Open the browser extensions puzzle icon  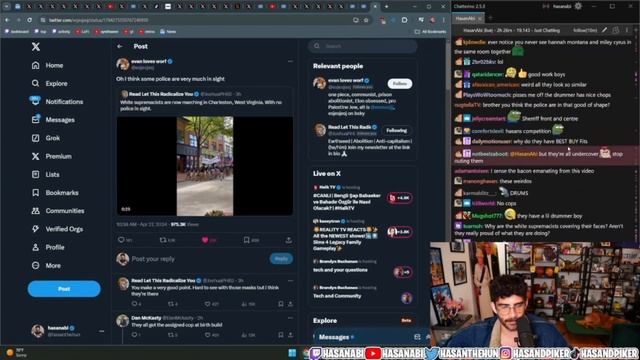click(404, 20)
